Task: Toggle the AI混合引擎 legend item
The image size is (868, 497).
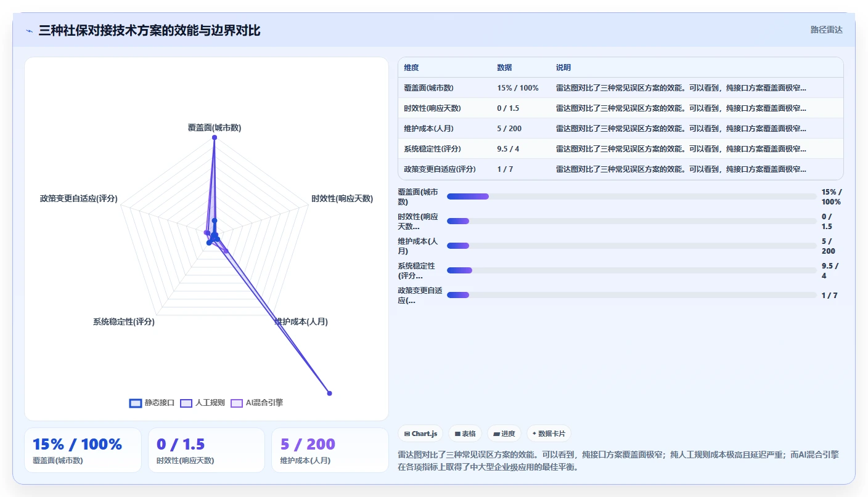Action: point(256,403)
